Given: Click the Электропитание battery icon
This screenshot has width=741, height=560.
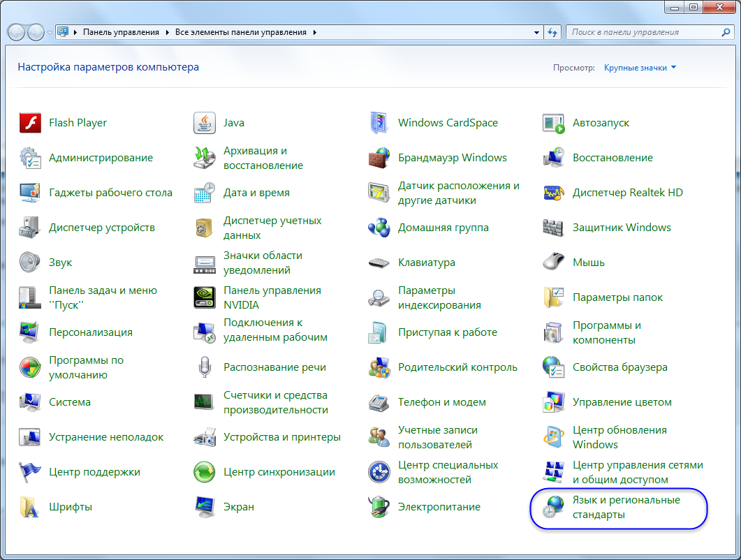Looking at the screenshot, I should 379,507.
